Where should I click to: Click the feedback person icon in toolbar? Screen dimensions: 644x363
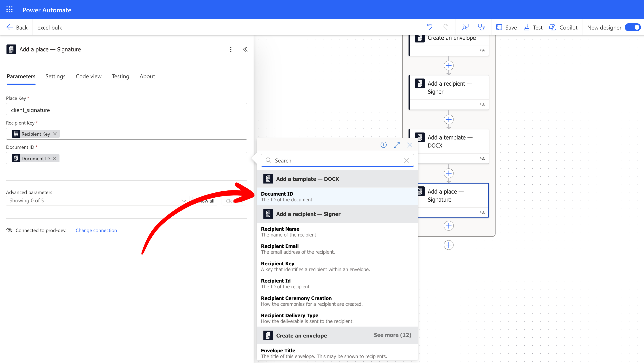click(x=465, y=27)
